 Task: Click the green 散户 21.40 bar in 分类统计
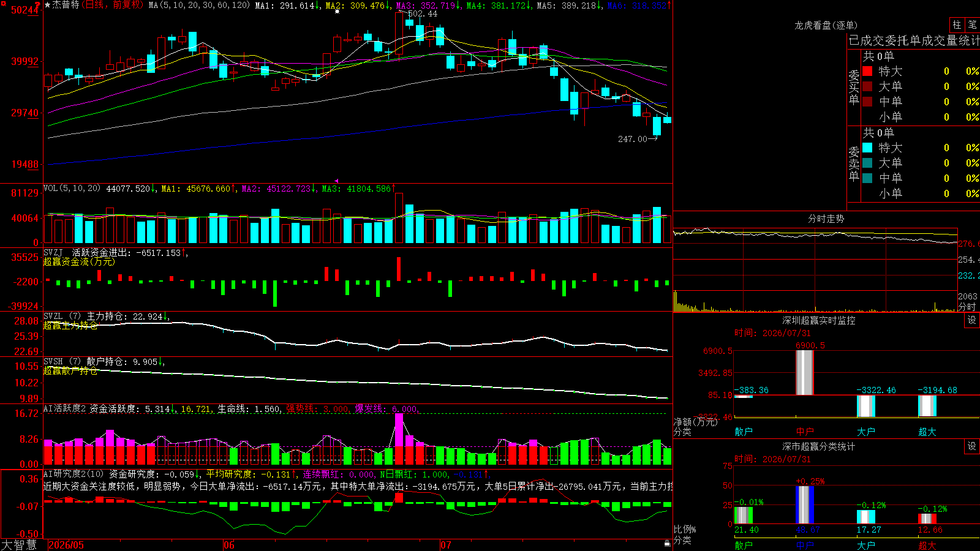coord(744,515)
